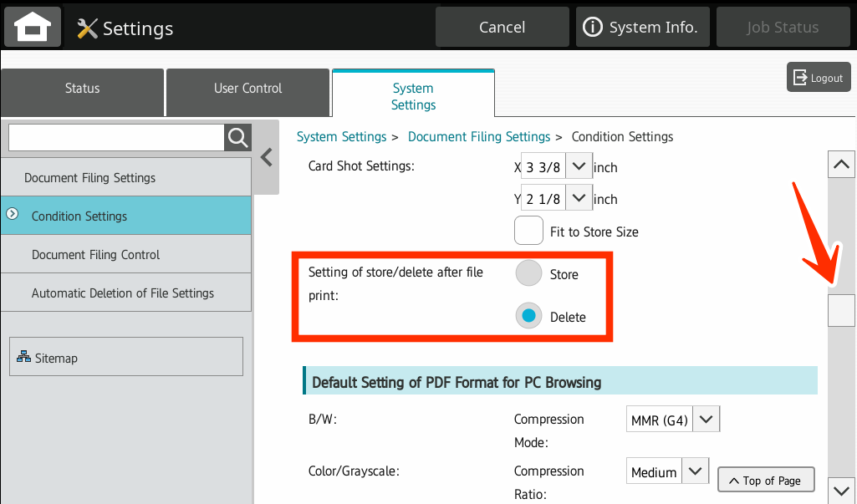The width and height of the screenshot is (857, 504).
Task: Expand Color/Grayscale Compression Ratio dropdown
Action: [696, 471]
